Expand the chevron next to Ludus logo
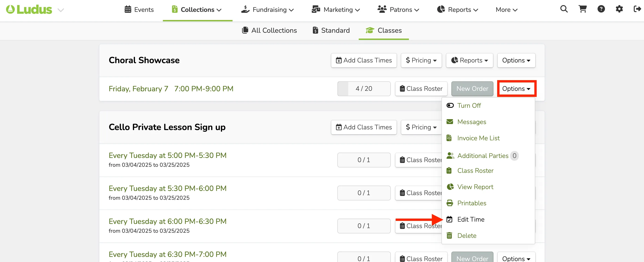This screenshot has width=644, height=262. [61, 10]
